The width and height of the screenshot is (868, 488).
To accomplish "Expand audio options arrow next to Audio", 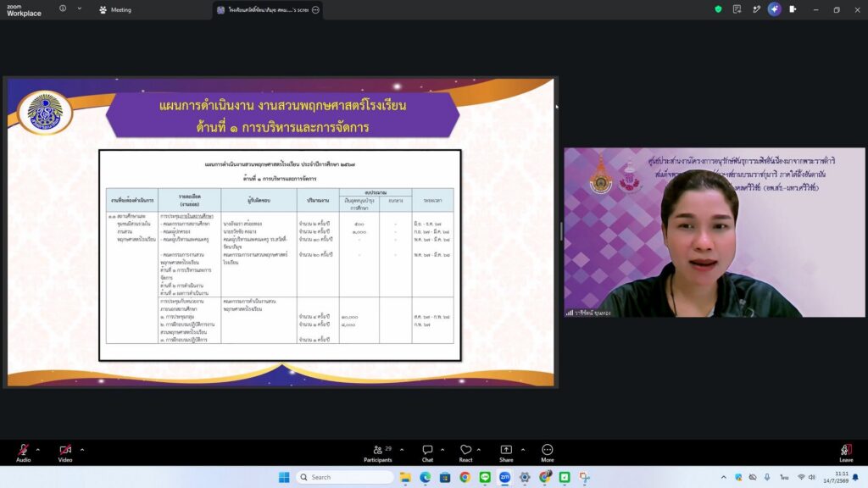I will pos(37,450).
